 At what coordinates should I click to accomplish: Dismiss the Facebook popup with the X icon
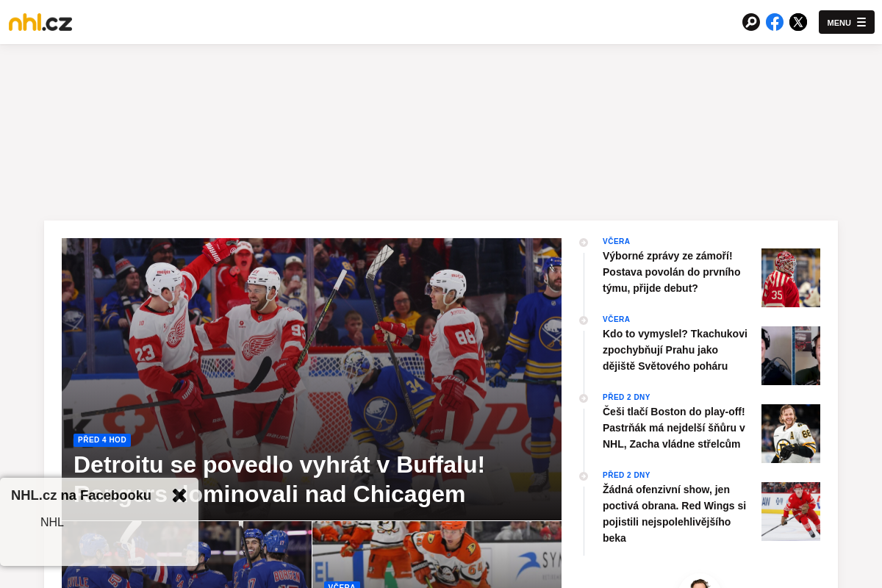pos(179,495)
